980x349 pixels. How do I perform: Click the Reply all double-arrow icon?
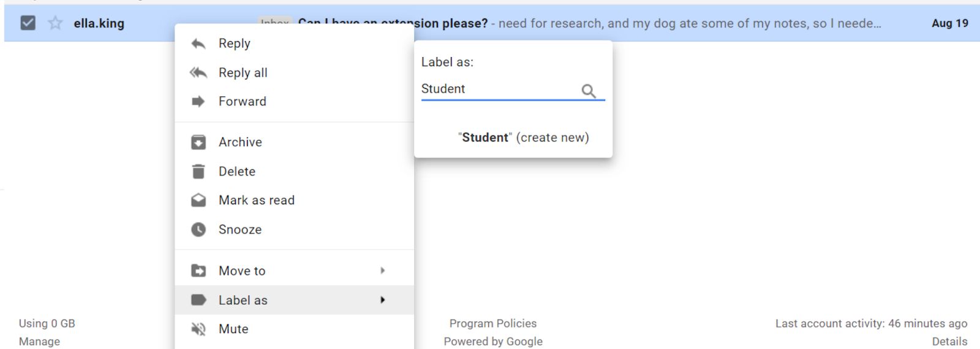[x=198, y=72]
